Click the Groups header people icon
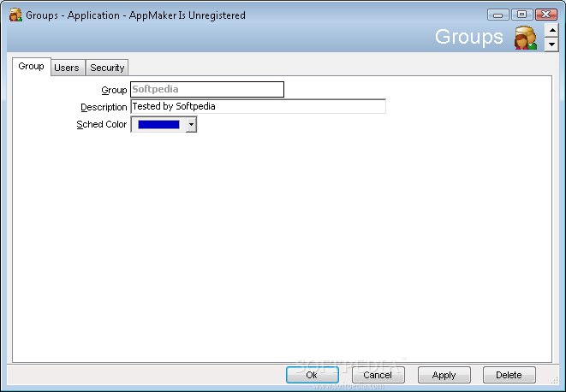This screenshot has width=566, height=392. (526, 38)
